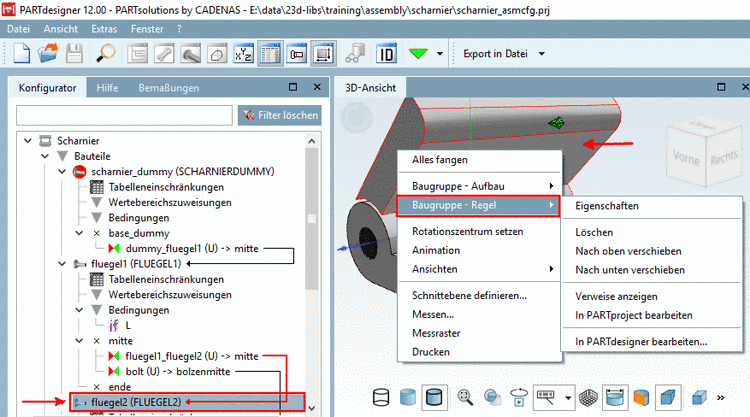The height and width of the screenshot is (417, 750).
Task: Select the Konfigurator tab
Action: point(47,88)
